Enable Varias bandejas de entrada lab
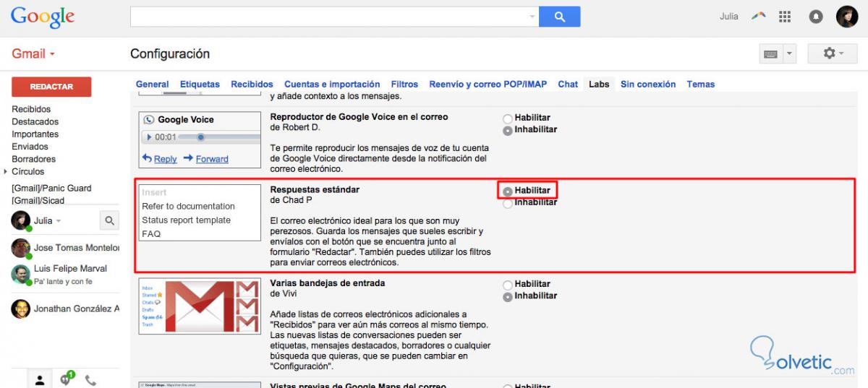868x388 pixels. click(508, 285)
